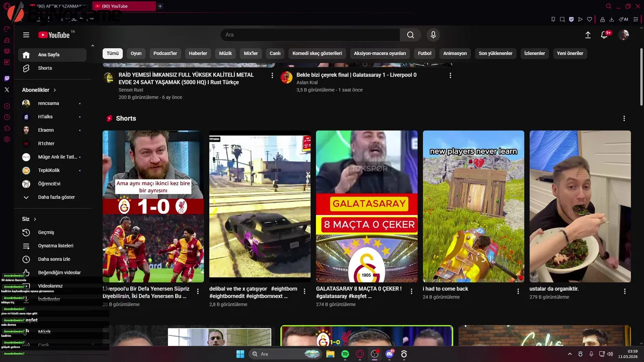Image resolution: width=644 pixels, height=362 pixels.
Task: Select the Futbol filter chip
Action: pos(425,53)
